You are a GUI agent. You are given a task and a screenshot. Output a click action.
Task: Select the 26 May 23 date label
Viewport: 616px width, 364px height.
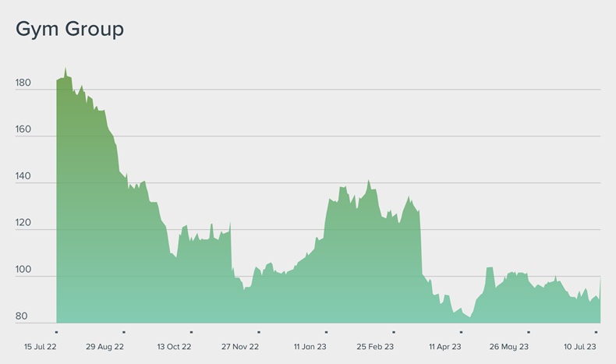(509, 346)
